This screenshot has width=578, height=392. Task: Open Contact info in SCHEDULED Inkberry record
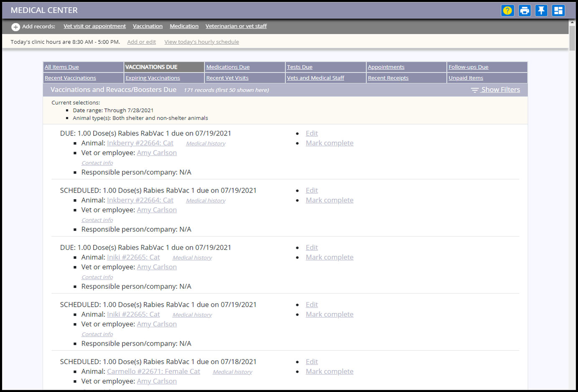coord(97,220)
